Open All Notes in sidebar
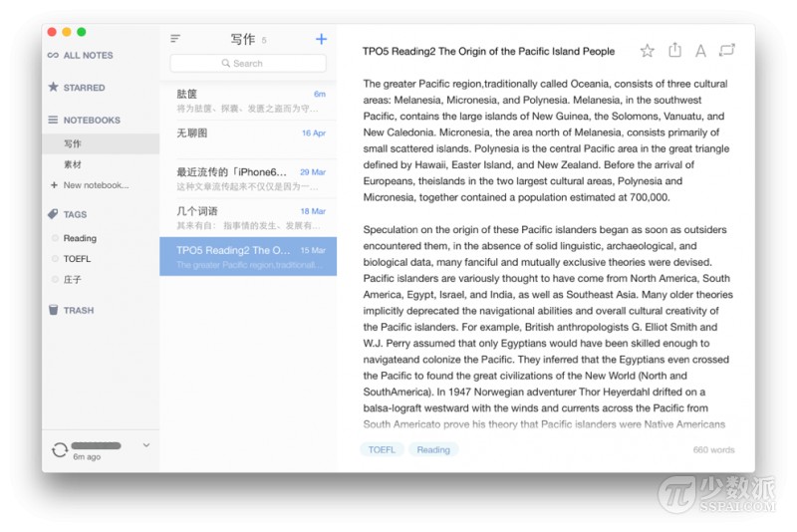 coord(88,56)
